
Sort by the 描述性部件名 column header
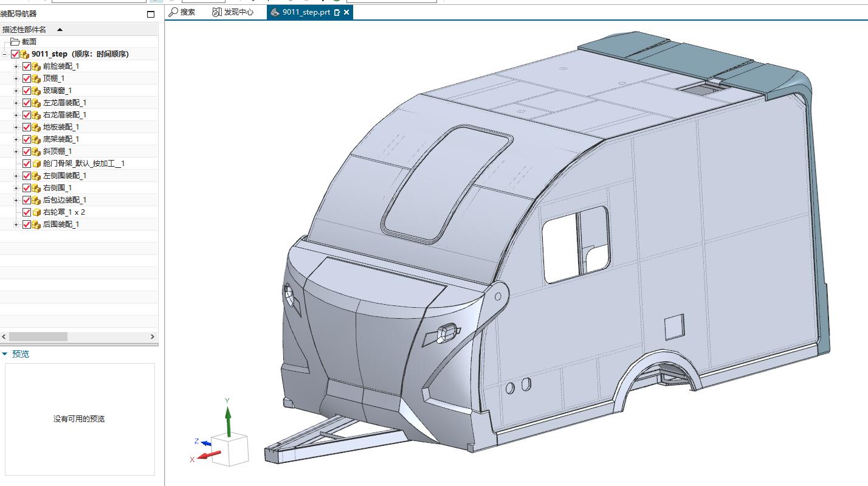79,29
